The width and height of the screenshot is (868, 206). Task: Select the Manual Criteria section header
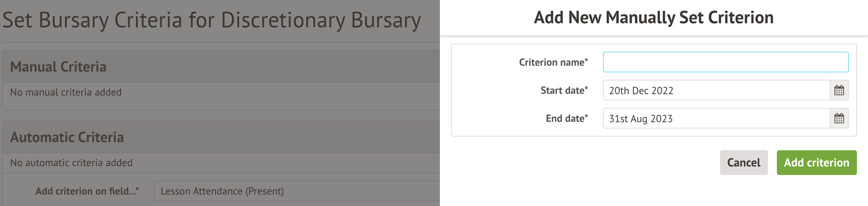pos(58,67)
